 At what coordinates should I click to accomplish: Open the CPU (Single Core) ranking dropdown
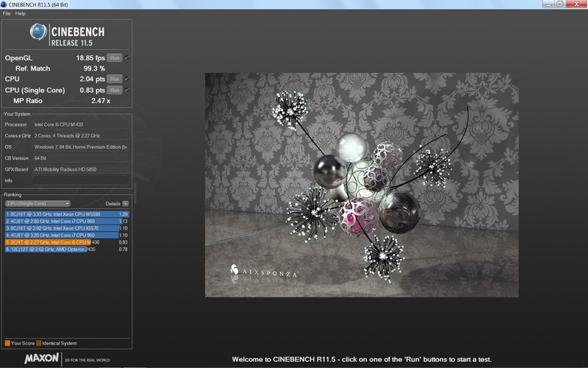click(x=37, y=204)
